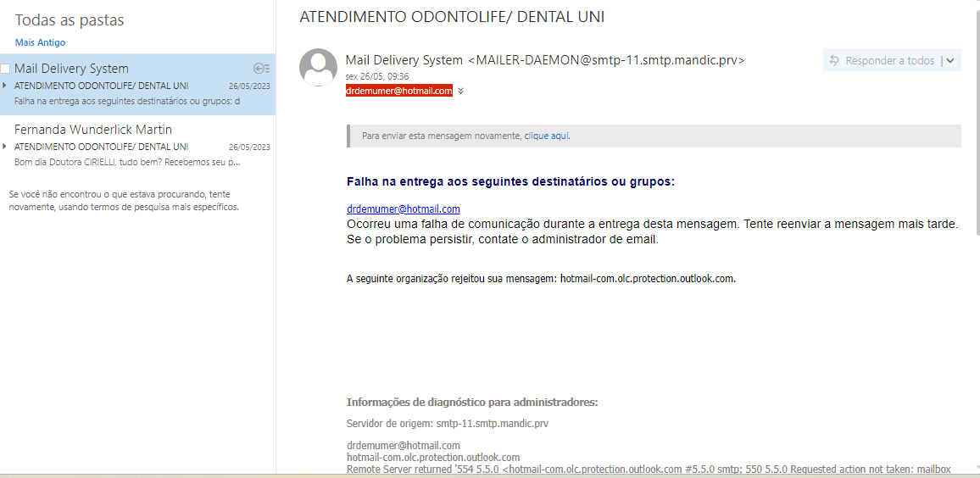This screenshot has width=980, height=478.
Task: Expand the Mail Delivery System conversation triangle
Action: pos(5,86)
